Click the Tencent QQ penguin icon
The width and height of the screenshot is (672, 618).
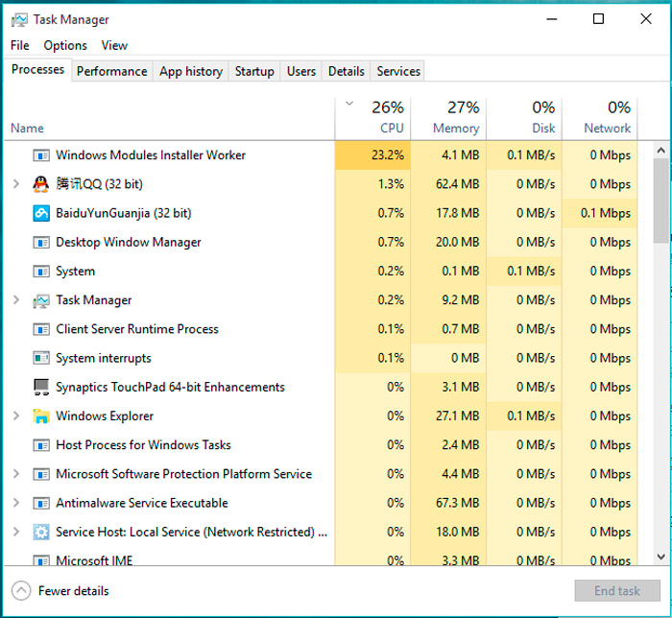pos(41,184)
